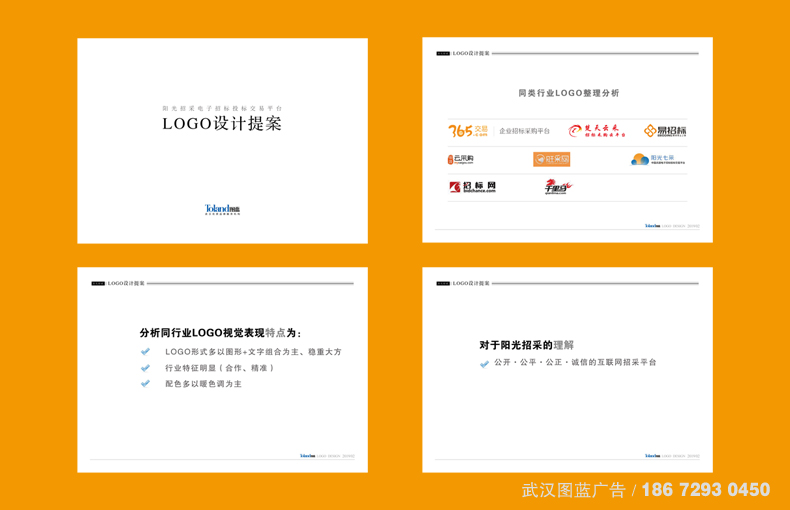The width and height of the screenshot is (790, 510).
Task: Click the 365交易 logo
Action: [468, 131]
